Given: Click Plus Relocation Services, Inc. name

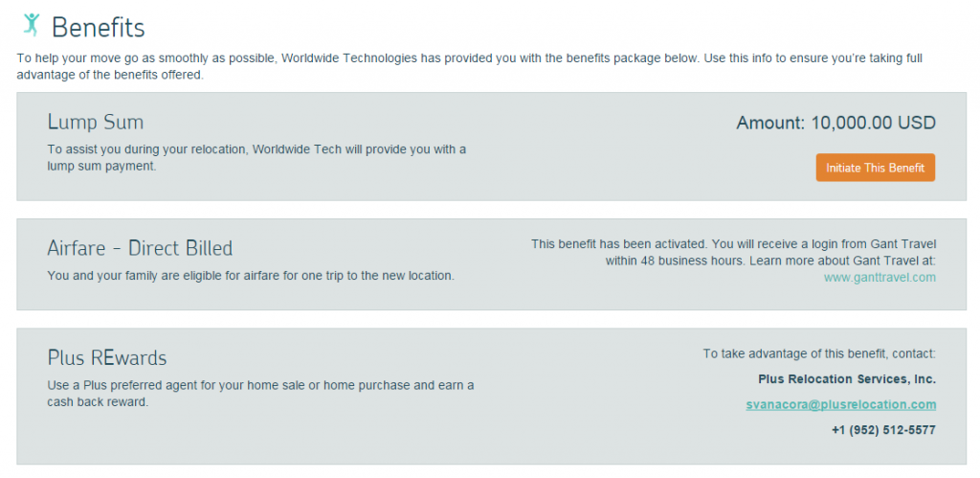Looking at the screenshot, I should click(x=847, y=379).
